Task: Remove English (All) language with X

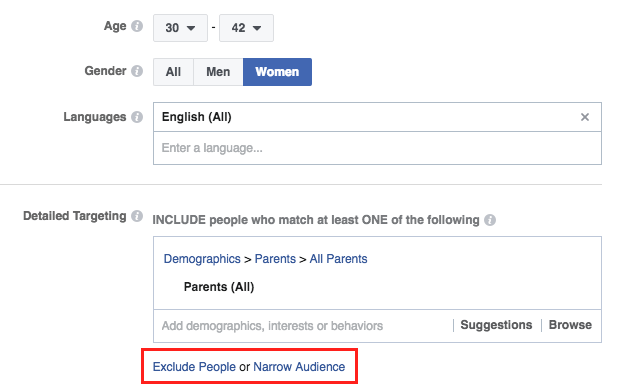Action: point(585,117)
